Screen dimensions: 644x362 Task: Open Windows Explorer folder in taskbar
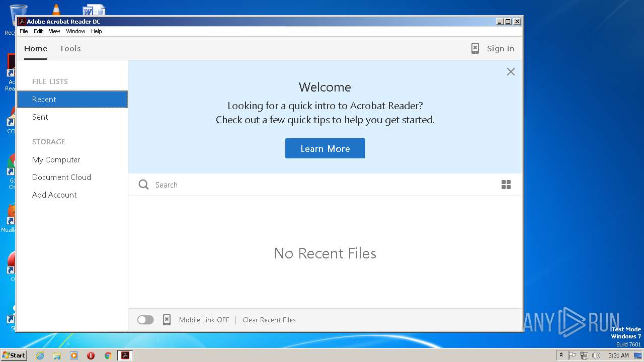pyautogui.click(x=57, y=355)
